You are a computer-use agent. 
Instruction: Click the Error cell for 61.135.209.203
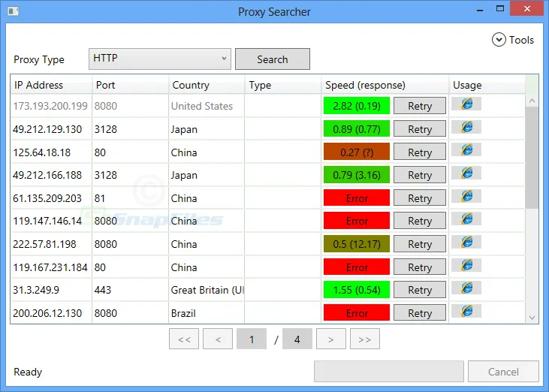tap(357, 198)
